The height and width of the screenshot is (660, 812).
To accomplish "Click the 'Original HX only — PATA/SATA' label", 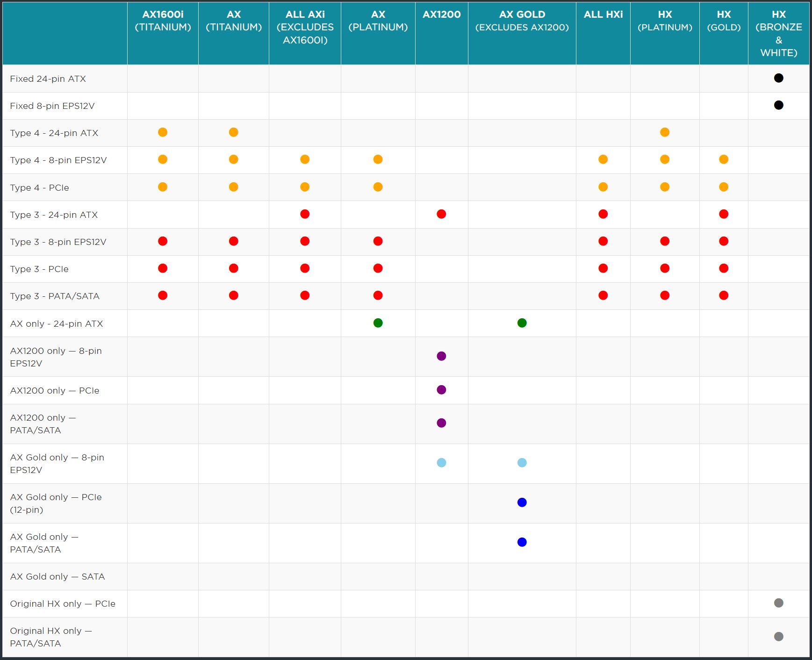I will click(x=51, y=637).
